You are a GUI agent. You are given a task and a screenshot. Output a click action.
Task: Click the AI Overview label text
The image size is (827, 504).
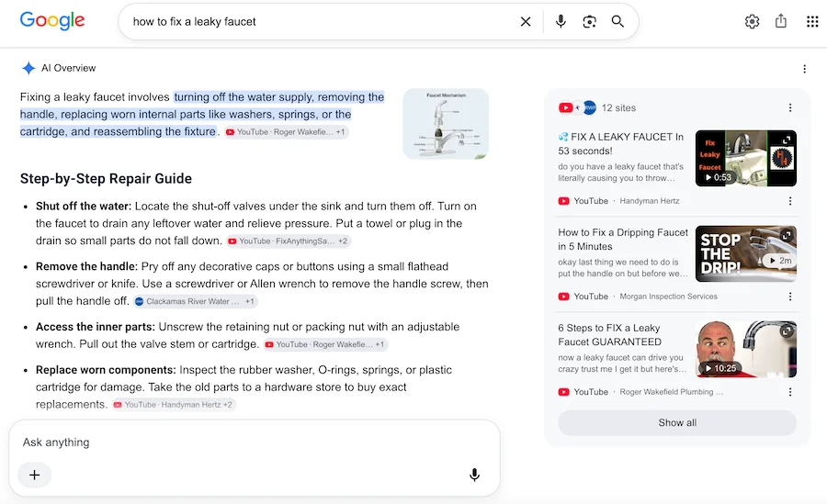coord(69,68)
